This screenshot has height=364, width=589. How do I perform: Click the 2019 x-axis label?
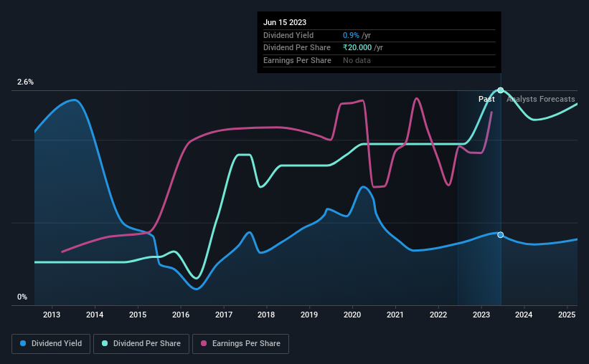[309, 315]
